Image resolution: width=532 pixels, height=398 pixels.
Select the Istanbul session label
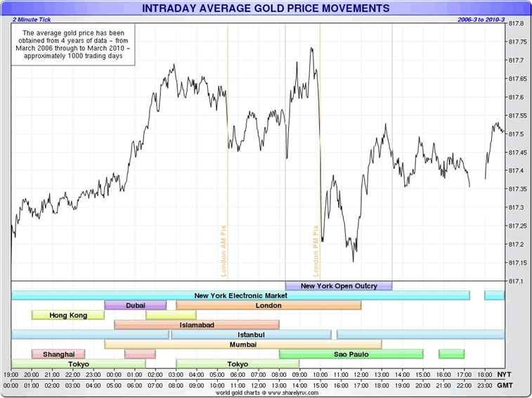[251, 335]
